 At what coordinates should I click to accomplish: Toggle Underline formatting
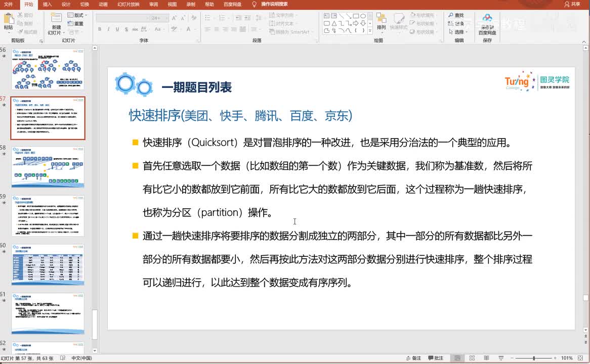[x=117, y=29]
